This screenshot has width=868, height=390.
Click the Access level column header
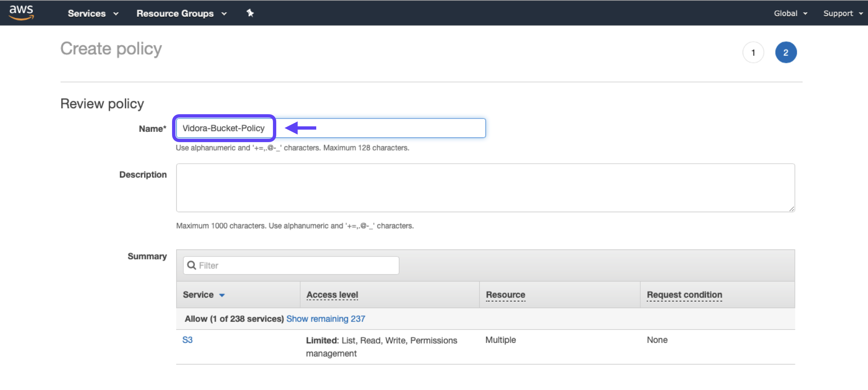coord(332,295)
